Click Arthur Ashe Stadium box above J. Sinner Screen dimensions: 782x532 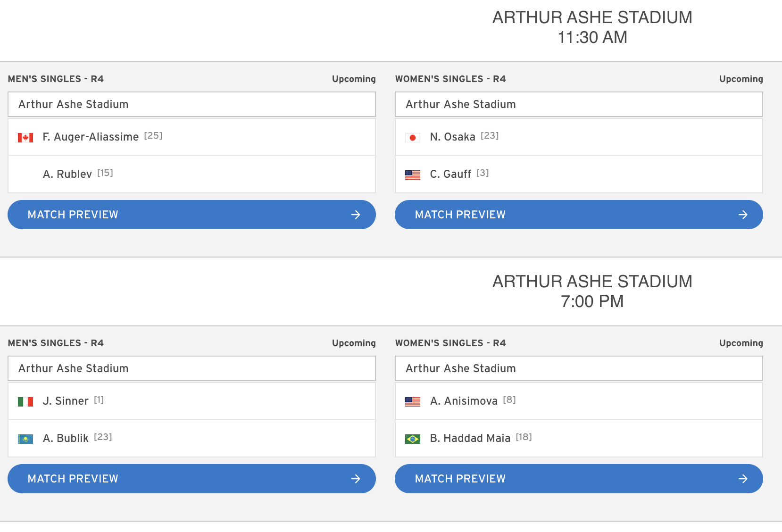[x=191, y=368]
